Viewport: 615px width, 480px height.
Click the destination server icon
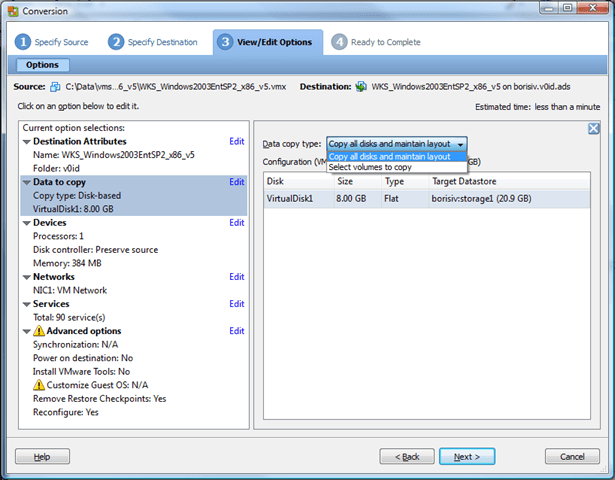pos(360,88)
